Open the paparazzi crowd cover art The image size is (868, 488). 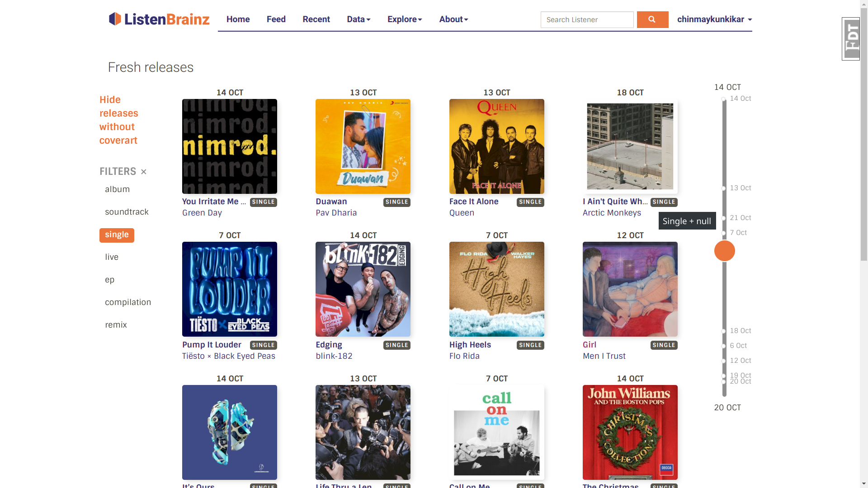tap(363, 432)
